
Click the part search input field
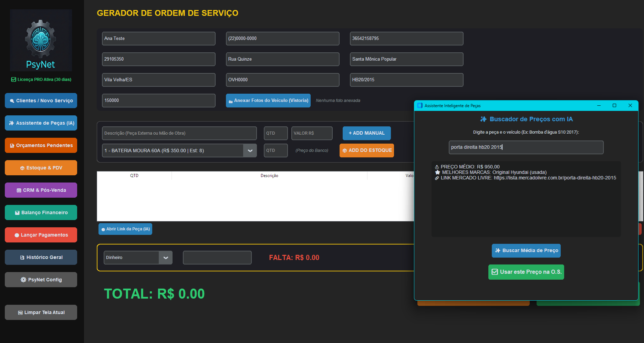[526, 147]
